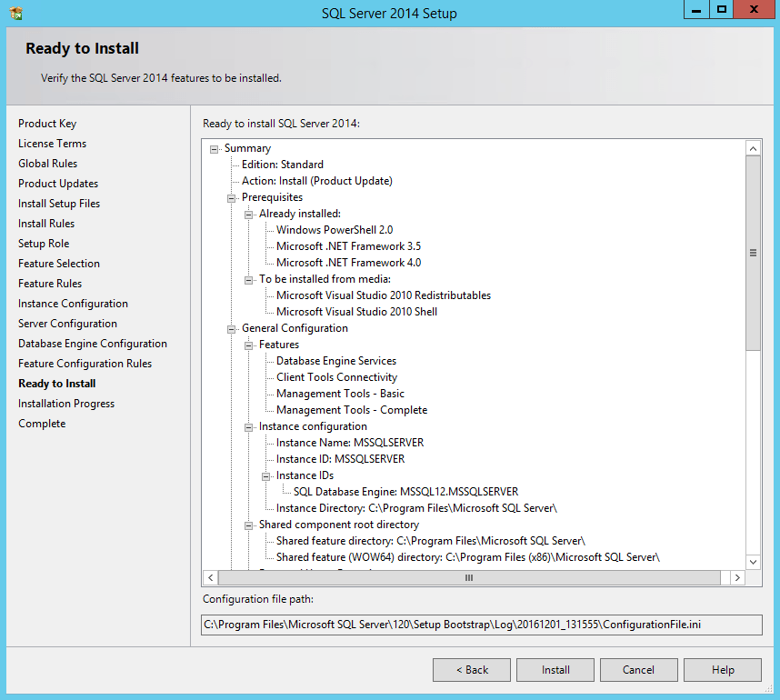Select Microsoft .NET Framework 3.5 item
The height and width of the screenshot is (700, 780).
point(348,246)
